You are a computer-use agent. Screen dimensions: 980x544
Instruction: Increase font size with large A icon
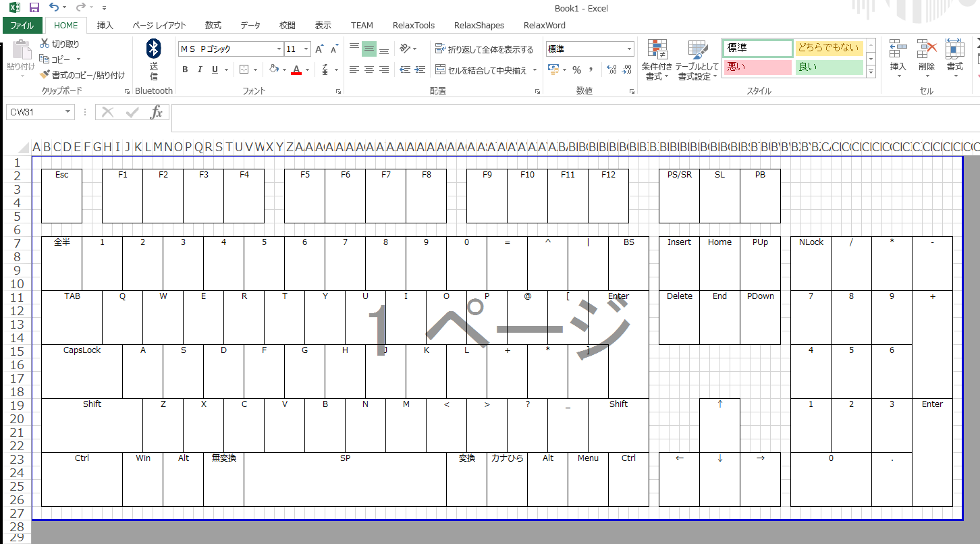pyautogui.click(x=320, y=49)
